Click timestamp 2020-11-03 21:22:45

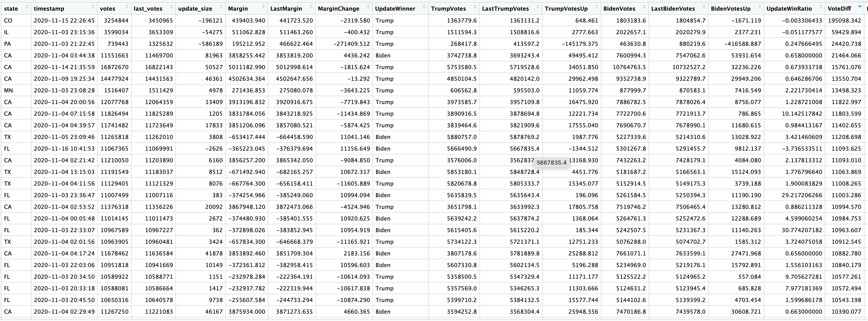click(64, 44)
